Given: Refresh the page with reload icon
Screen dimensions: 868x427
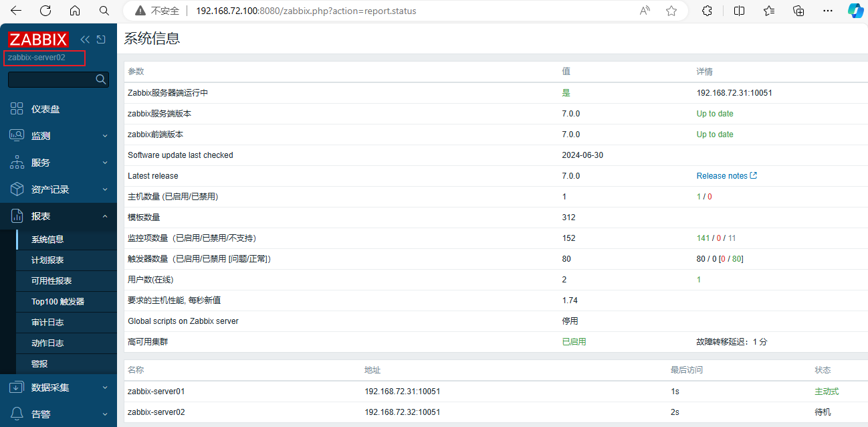Looking at the screenshot, I should [45, 11].
